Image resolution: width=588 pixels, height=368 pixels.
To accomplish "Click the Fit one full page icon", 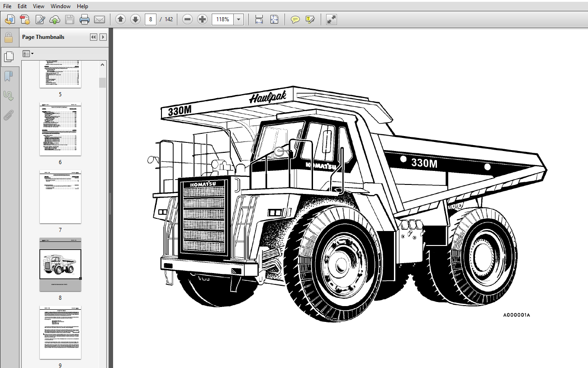I will [274, 19].
